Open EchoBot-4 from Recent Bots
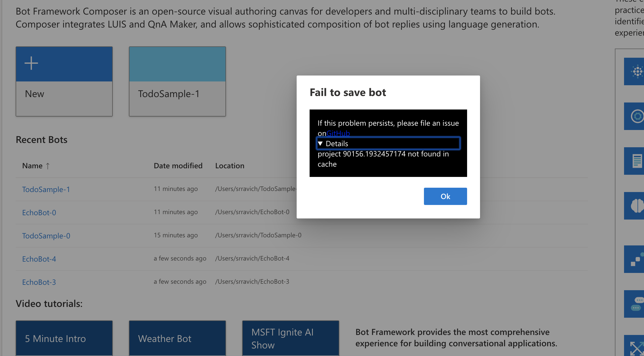The height and width of the screenshot is (356, 644). pyautogui.click(x=39, y=259)
